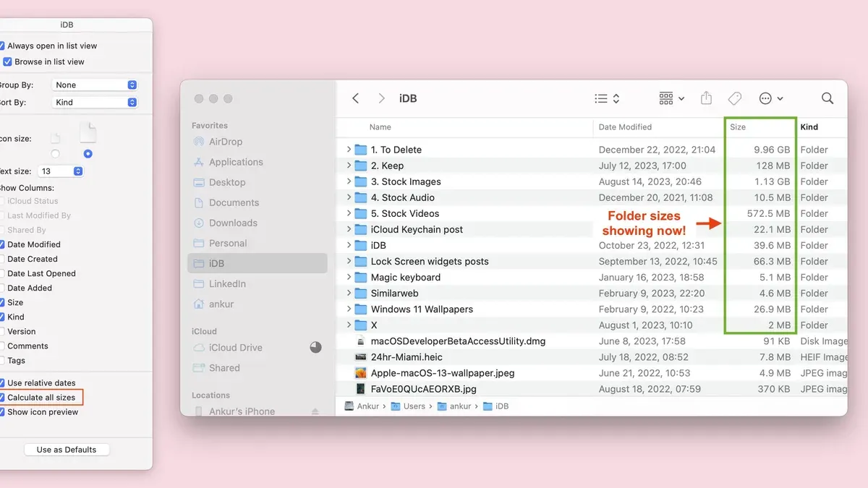Expand the Windows 11 Wallpapers folder
Viewport: 868px width, 488px height.
coord(349,309)
